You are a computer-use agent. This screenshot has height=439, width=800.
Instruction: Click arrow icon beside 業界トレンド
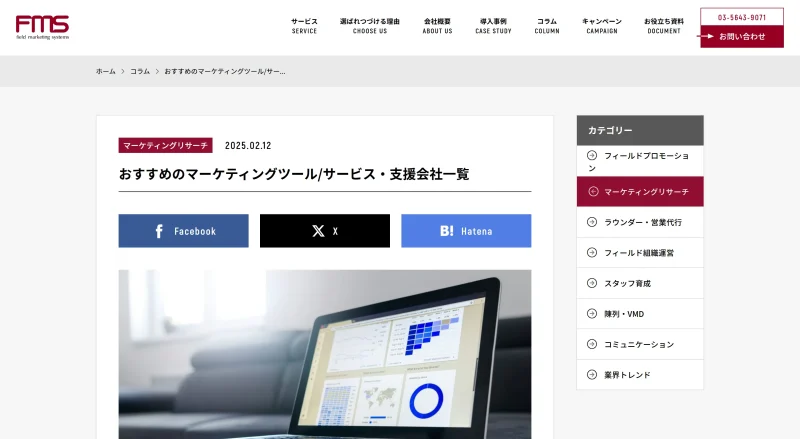click(592, 375)
